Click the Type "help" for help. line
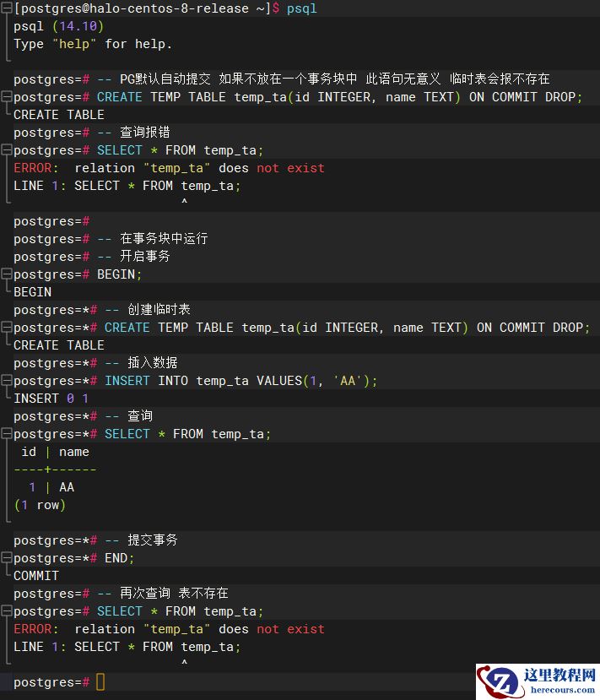This screenshot has width=600, height=700. [93, 44]
